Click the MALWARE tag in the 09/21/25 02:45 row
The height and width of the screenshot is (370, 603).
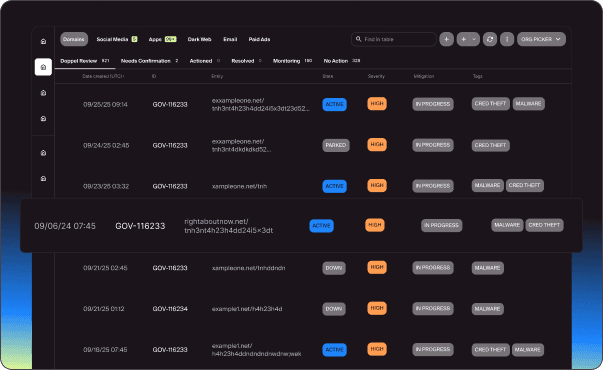click(x=488, y=268)
